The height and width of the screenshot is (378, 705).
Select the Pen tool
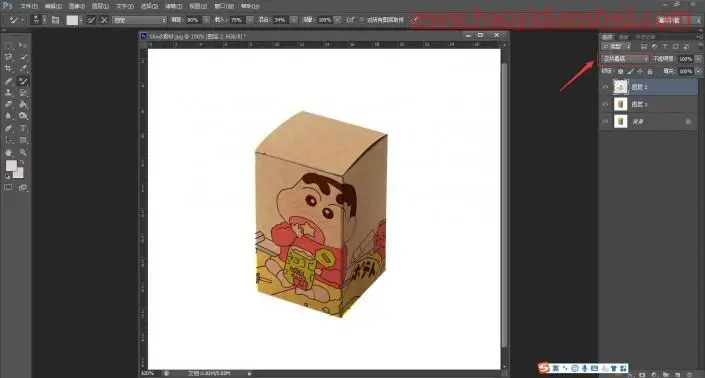click(x=9, y=129)
